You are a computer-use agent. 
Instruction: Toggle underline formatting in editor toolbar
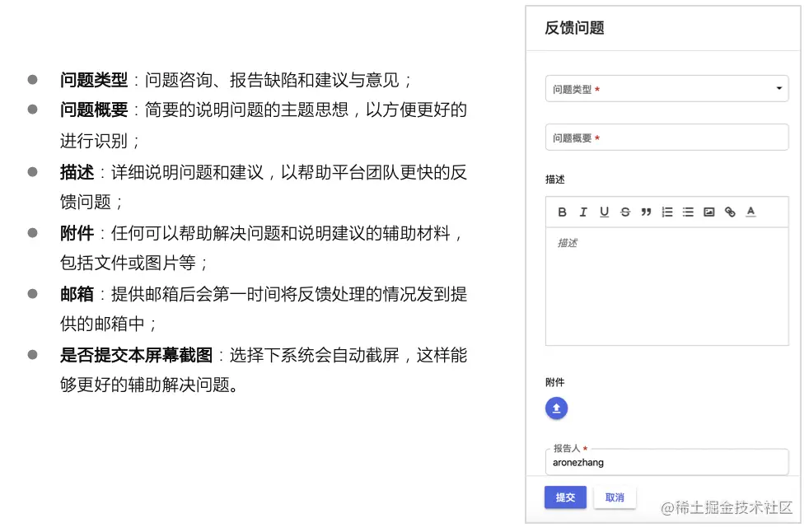coord(604,212)
